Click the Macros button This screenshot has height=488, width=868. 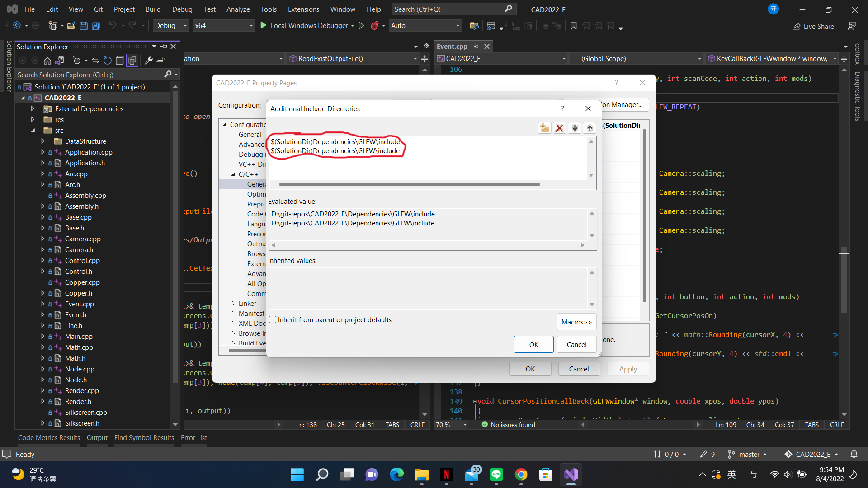coord(576,322)
